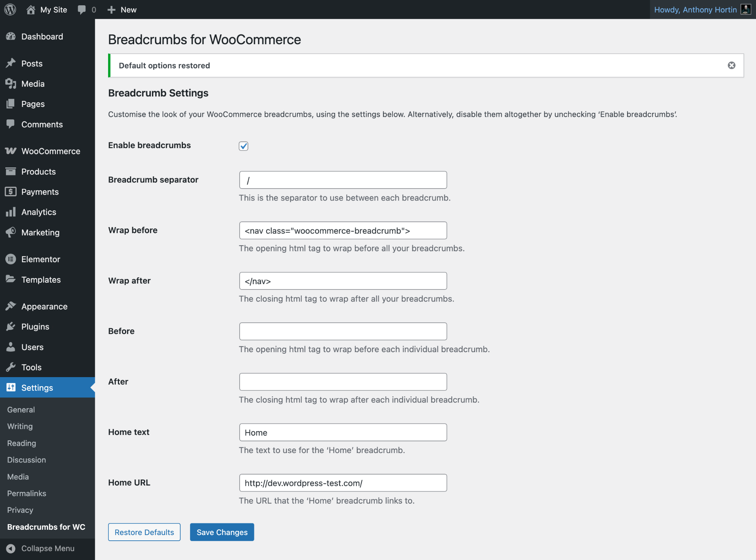Uncheck the Enable breadcrumbs checkbox

[243, 146]
